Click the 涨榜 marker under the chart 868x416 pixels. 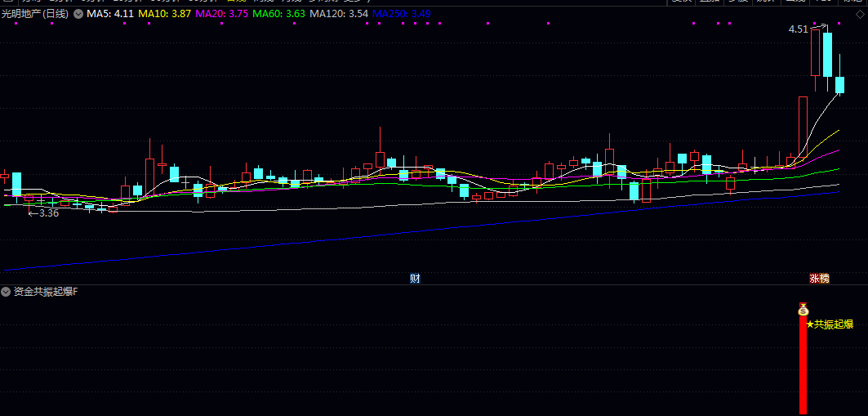coord(818,279)
